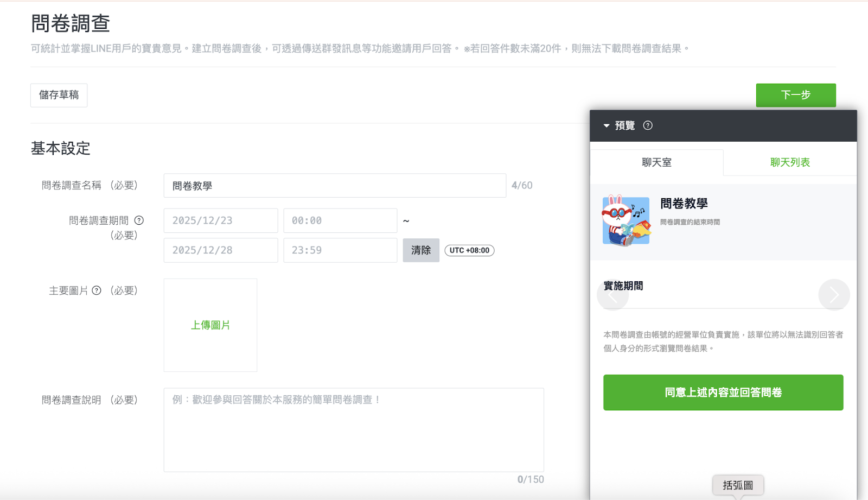This screenshot has width=868, height=500.
Task: Open start date picker 2025/12/23
Action: [x=221, y=220]
